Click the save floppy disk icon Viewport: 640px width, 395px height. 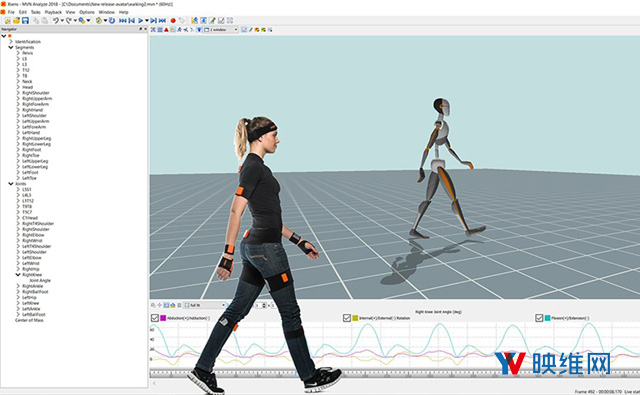tap(25, 20)
